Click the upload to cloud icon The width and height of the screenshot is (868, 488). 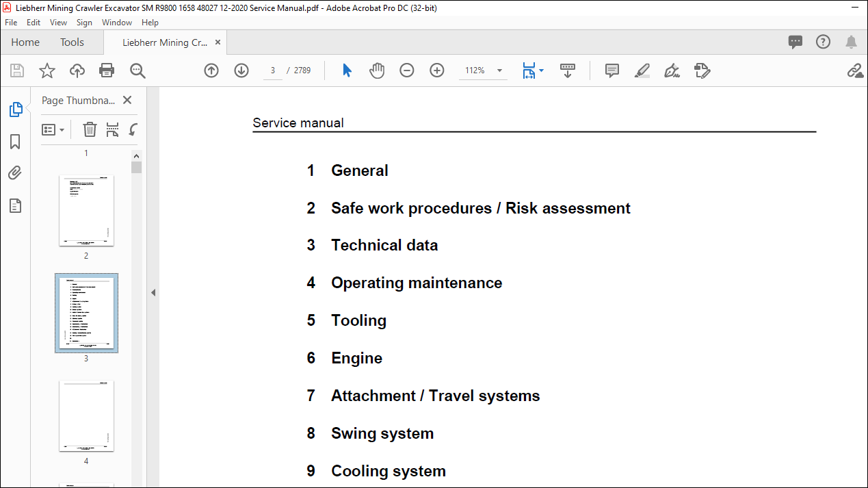[77, 70]
